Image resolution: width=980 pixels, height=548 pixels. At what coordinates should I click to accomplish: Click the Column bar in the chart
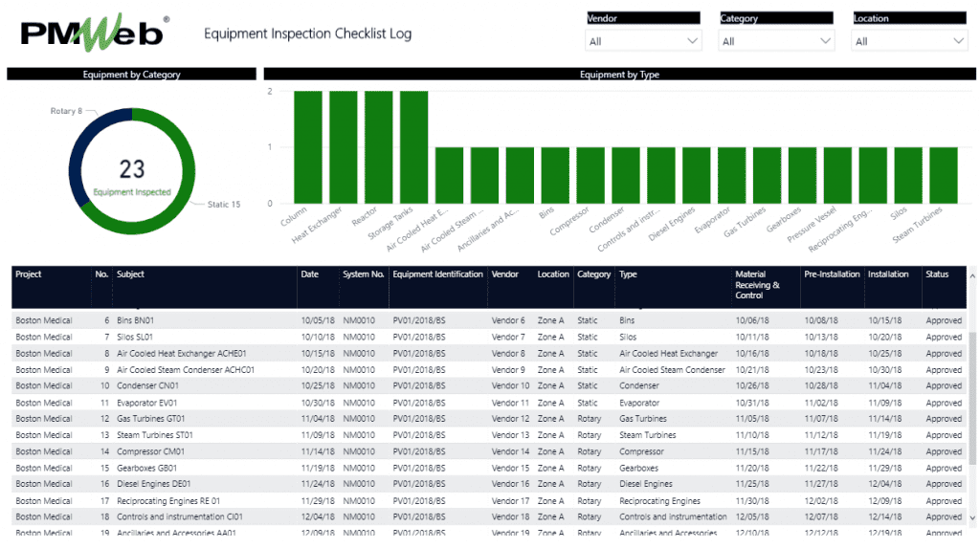click(308, 147)
